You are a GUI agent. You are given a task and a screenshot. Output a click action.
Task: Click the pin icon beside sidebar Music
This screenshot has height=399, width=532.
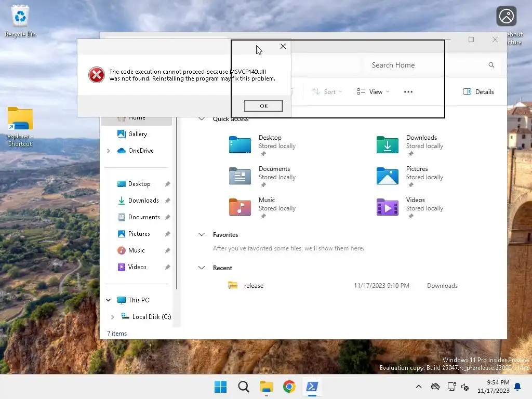pyautogui.click(x=167, y=250)
